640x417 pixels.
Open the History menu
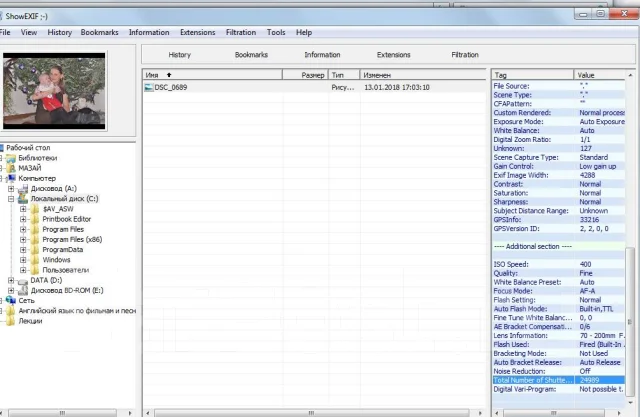59,32
